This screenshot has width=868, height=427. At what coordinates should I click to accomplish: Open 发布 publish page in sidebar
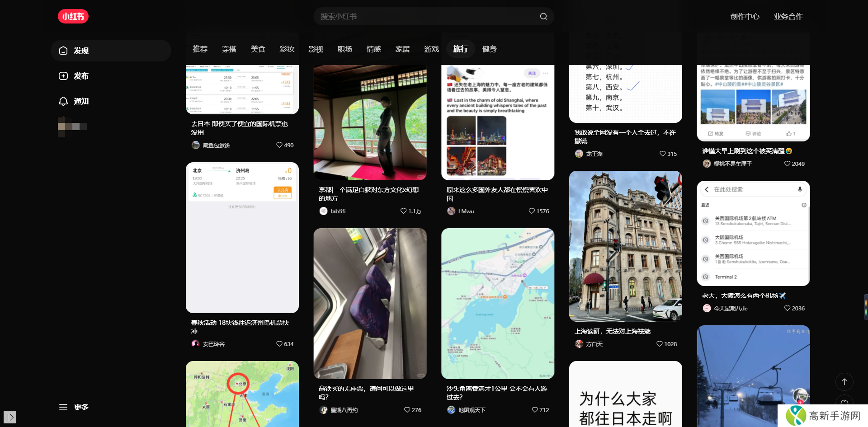(74, 76)
